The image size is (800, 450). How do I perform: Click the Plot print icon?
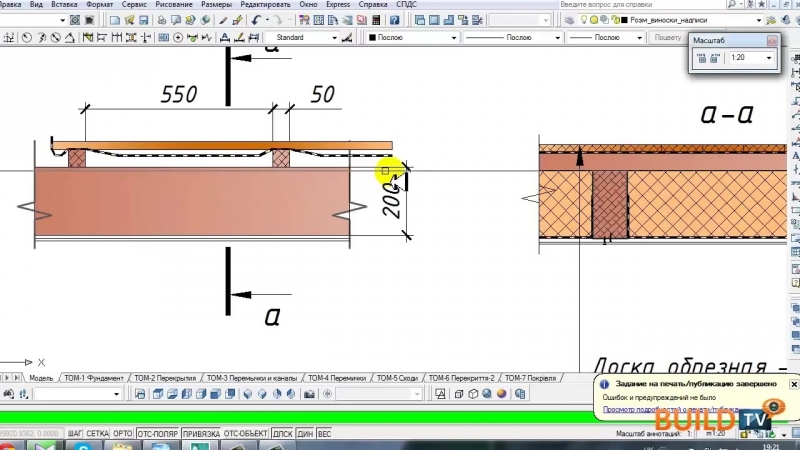click(x=159, y=20)
